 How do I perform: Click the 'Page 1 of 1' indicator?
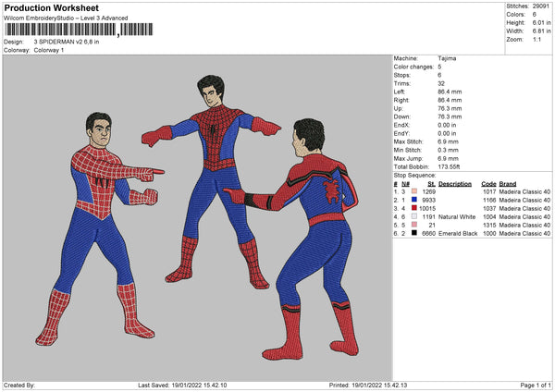pos(536,385)
